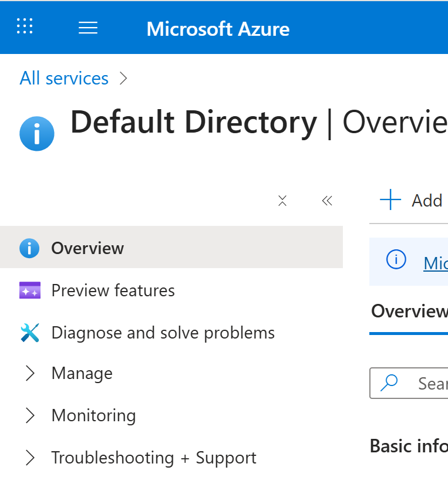
Task: Click the Microsoft Azure home title
Action: [x=218, y=28]
